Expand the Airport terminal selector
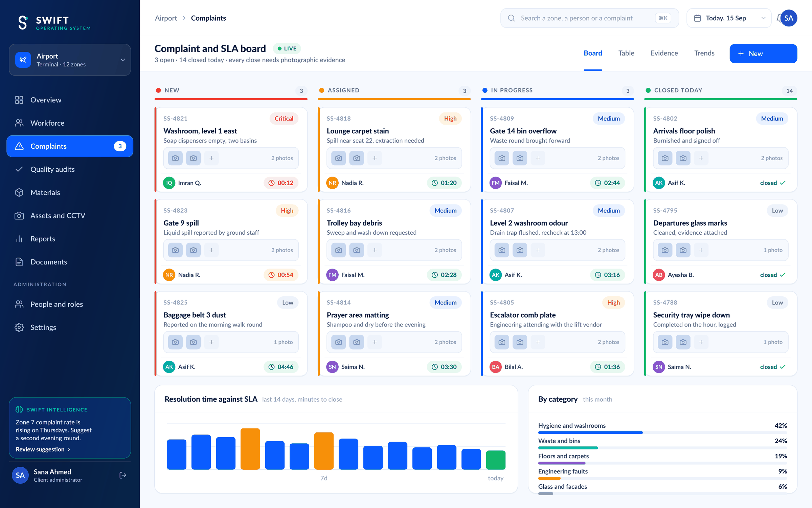 point(70,60)
